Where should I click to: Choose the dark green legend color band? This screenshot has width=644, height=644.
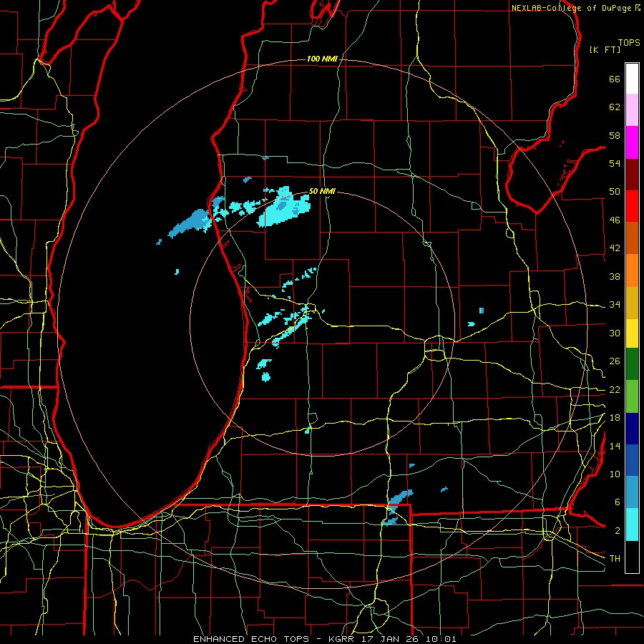(632, 364)
